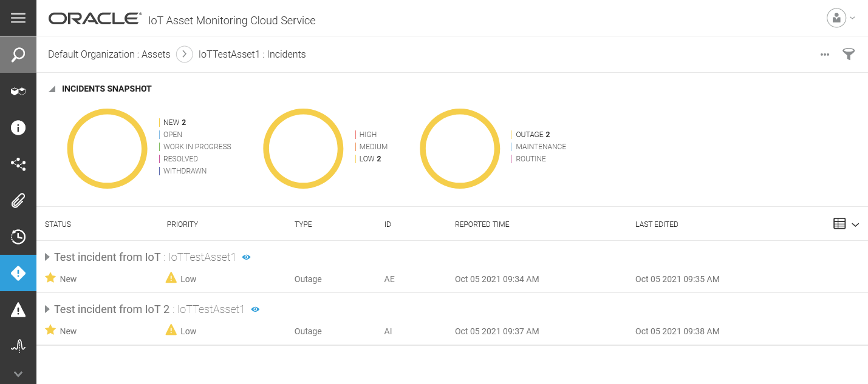Screen dimensions: 868x384
Task: Collapse the Incidents Snapshot section
Action: tap(52, 88)
